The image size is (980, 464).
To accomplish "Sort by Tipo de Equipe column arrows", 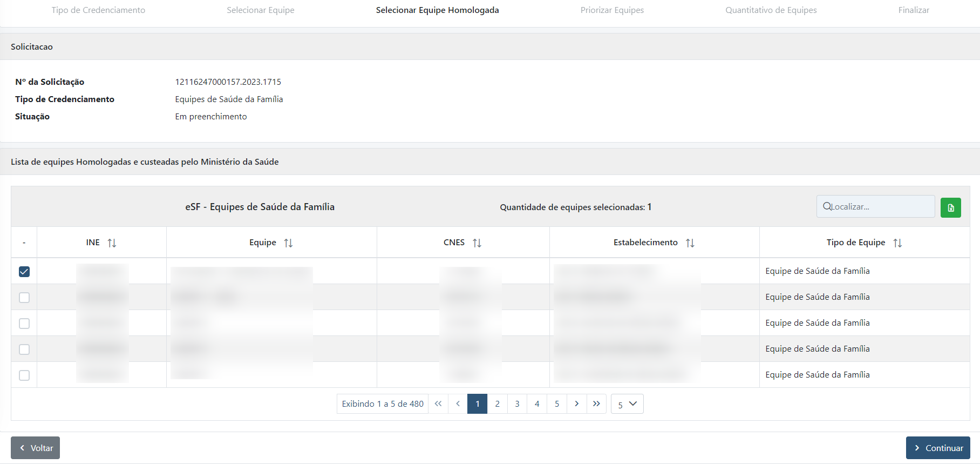I will [897, 243].
